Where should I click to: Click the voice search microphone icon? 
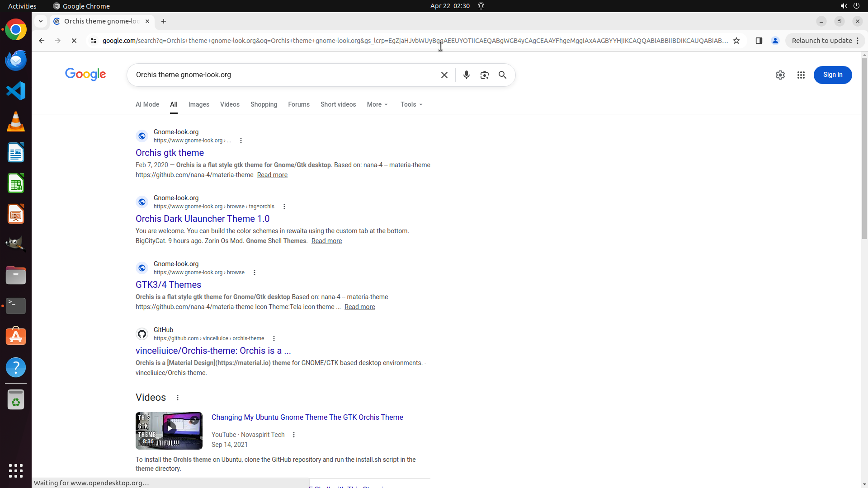point(466,75)
